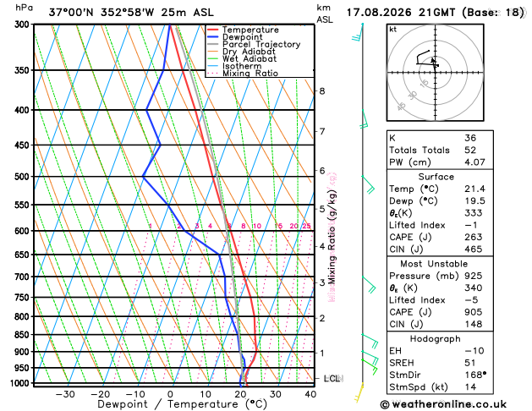The height and width of the screenshot is (411, 532).
Task: Click the Surface CIN value 465
Action: click(474, 249)
